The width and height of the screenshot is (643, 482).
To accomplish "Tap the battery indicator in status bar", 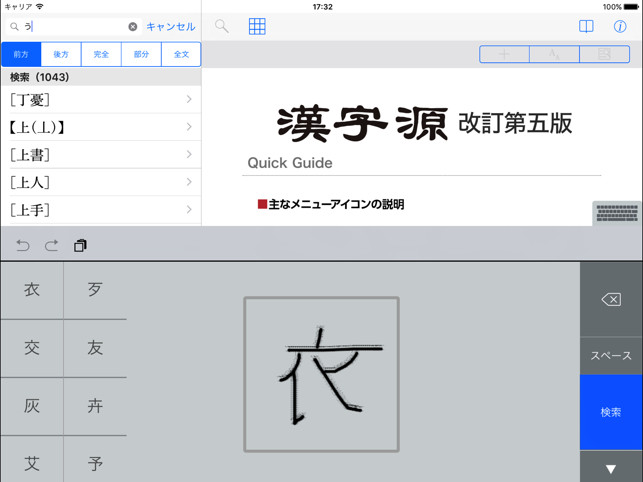I will (631, 7).
